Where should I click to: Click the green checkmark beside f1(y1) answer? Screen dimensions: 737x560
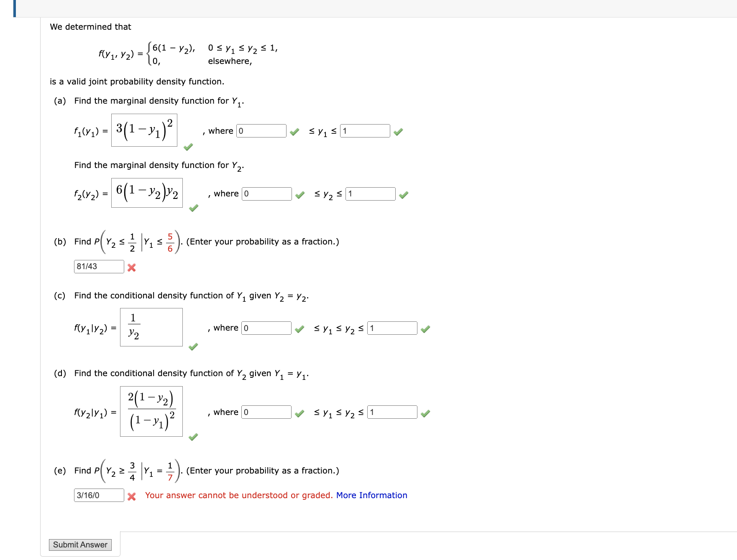coord(187,147)
